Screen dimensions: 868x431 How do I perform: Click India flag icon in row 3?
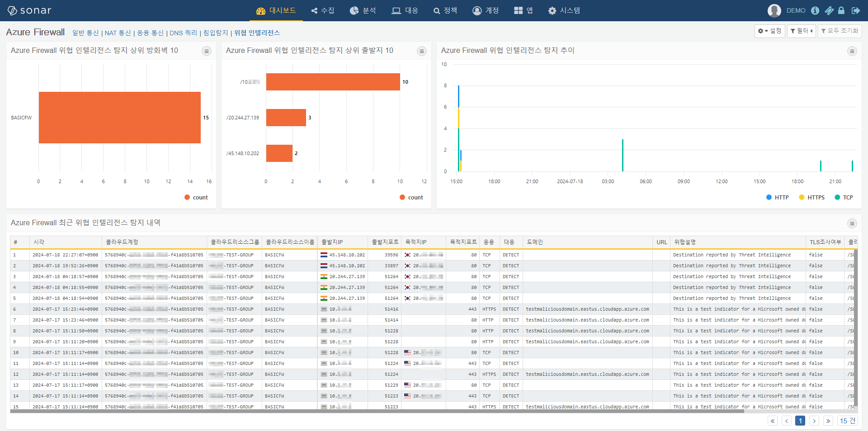[x=324, y=277]
